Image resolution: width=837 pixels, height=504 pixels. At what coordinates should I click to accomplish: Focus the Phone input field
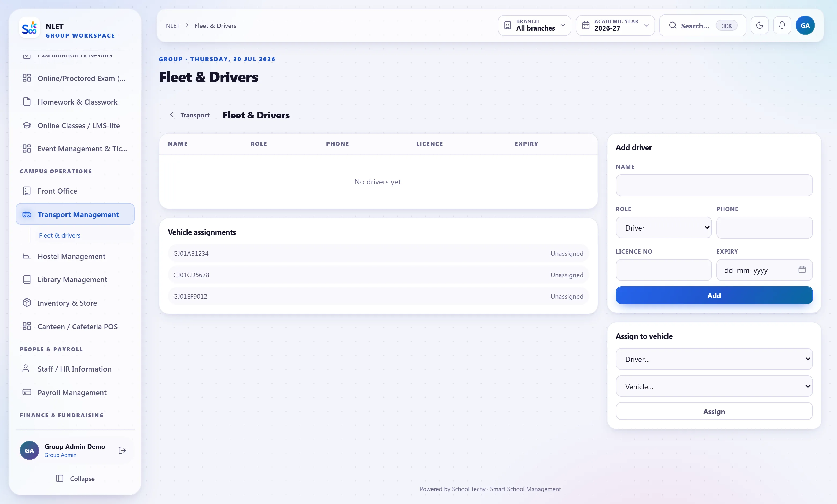tap(764, 228)
